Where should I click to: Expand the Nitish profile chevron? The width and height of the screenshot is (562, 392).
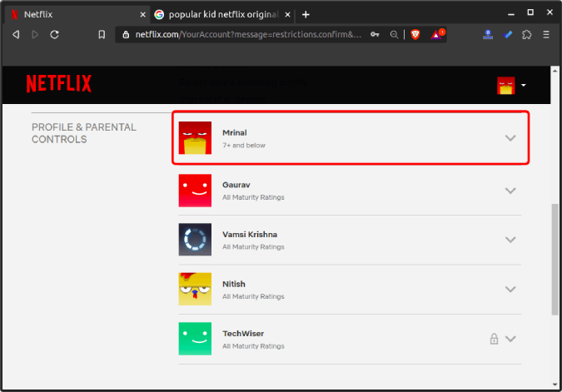click(x=510, y=289)
